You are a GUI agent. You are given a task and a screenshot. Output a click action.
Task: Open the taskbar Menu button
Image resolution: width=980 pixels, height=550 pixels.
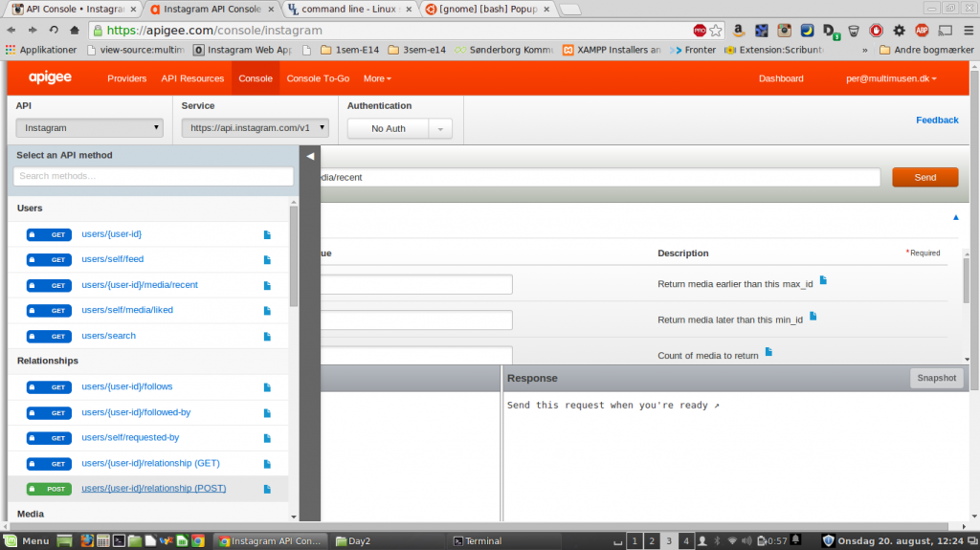(x=27, y=541)
